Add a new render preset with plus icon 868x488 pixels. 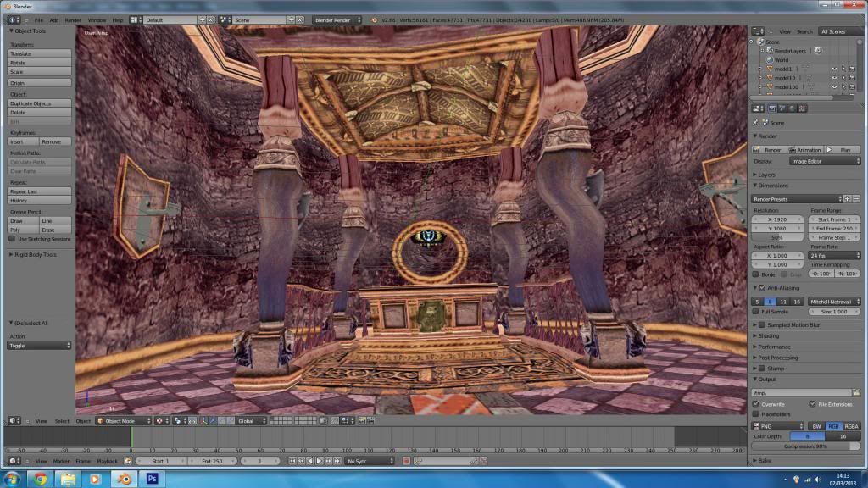pos(848,198)
